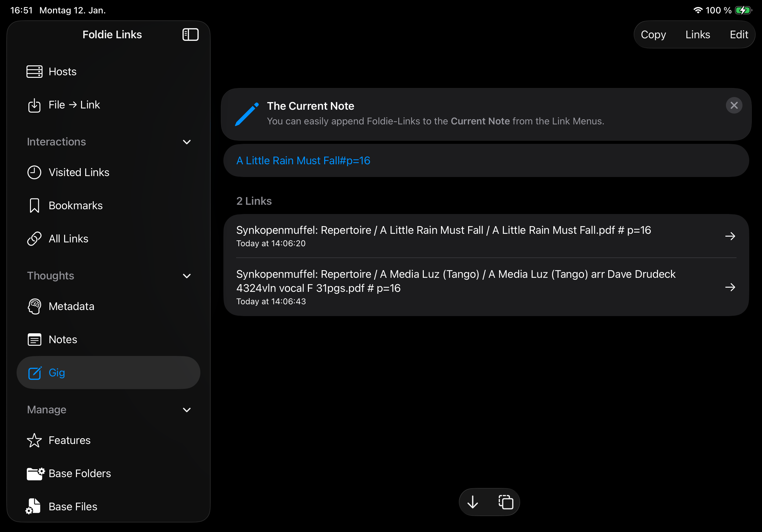Image resolution: width=762 pixels, height=532 pixels.
Task: Tap the Edit button
Action: (x=739, y=34)
